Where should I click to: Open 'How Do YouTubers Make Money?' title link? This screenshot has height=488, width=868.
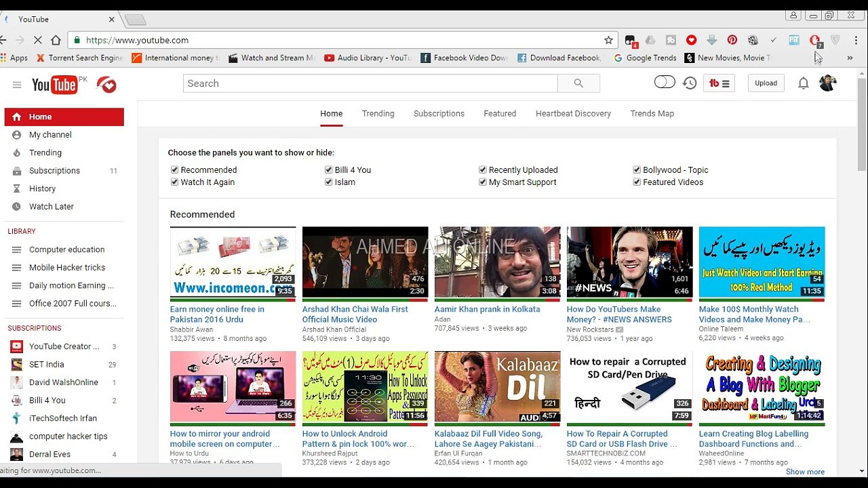pyautogui.click(x=619, y=314)
